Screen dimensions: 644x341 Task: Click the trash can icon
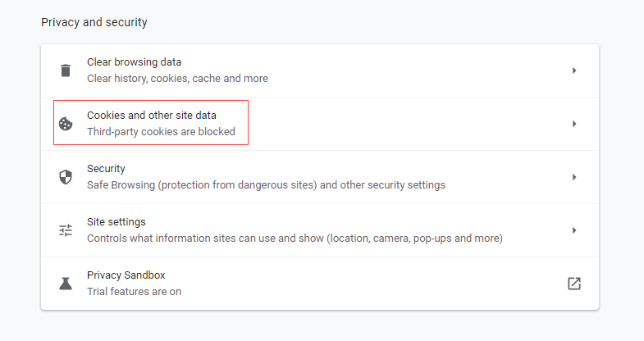pos(66,70)
